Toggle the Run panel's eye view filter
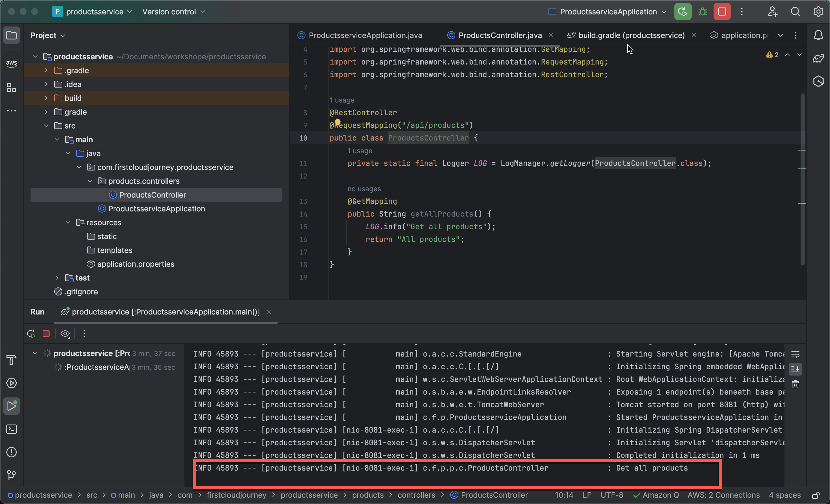This screenshot has height=504, width=830. click(x=65, y=334)
